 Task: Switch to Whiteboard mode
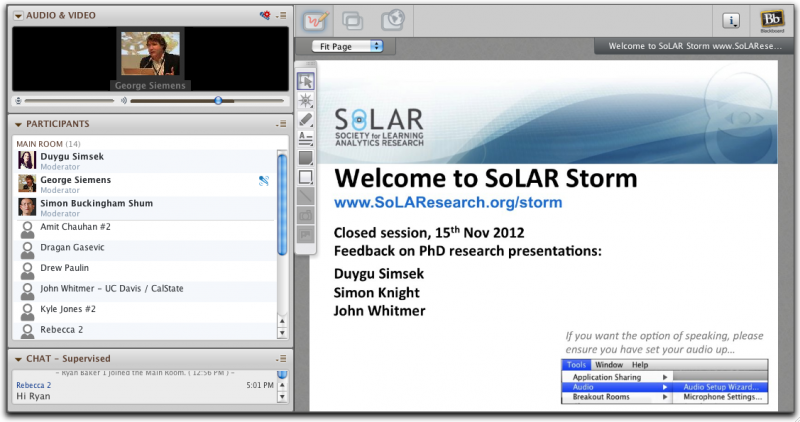click(317, 20)
